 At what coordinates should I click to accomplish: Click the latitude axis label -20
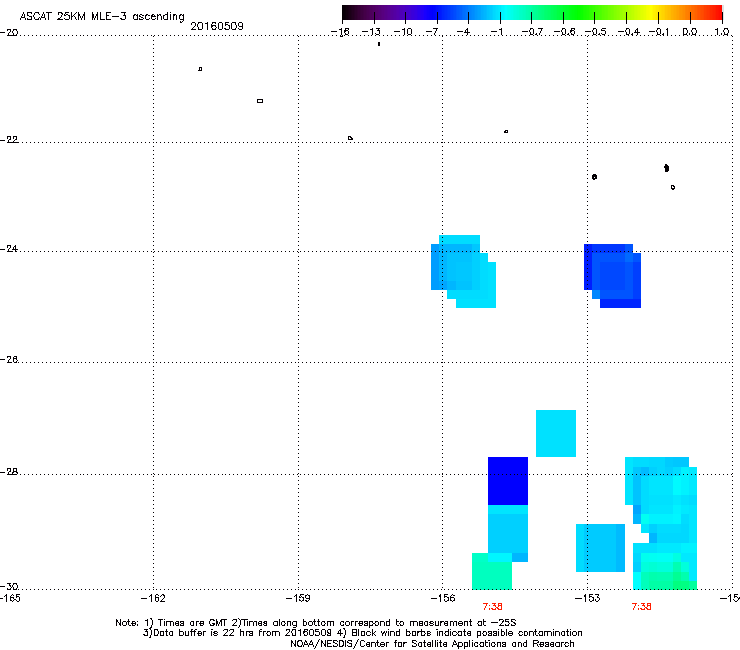click(x=9, y=32)
